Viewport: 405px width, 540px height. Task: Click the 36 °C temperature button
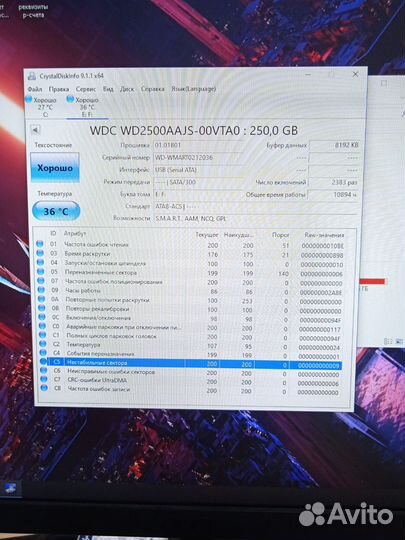tap(56, 211)
